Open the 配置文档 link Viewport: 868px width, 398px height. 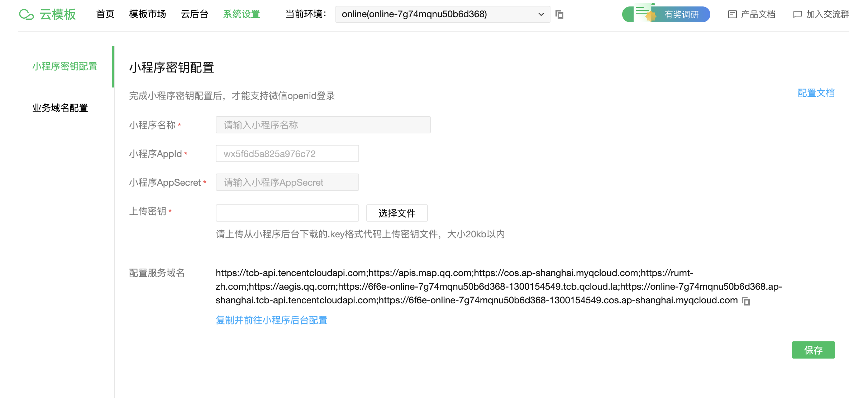pos(816,93)
